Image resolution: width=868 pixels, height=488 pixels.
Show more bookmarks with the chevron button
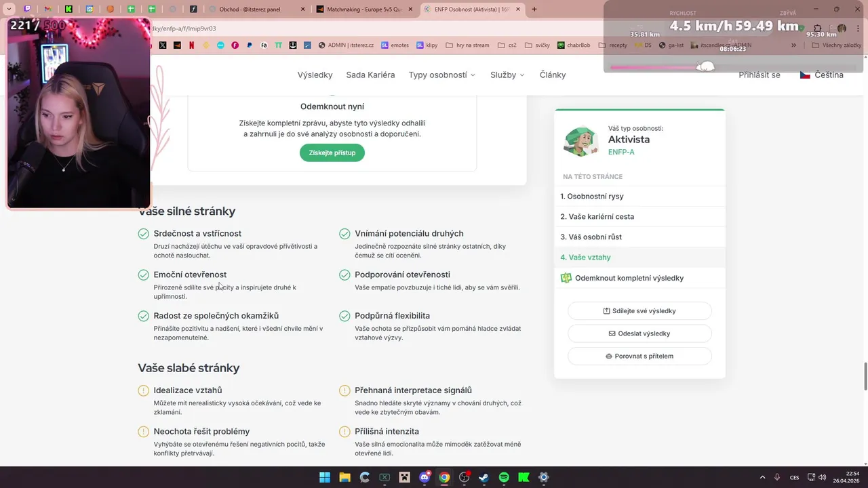click(x=794, y=45)
